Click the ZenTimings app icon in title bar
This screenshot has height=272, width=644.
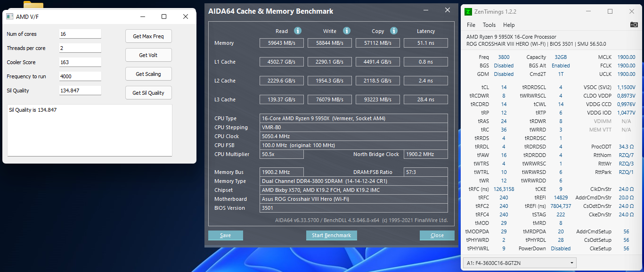tap(468, 11)
